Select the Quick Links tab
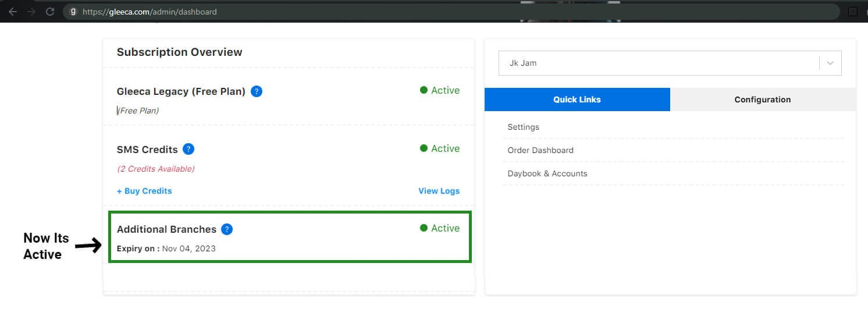868x327 pixels. 577,99
